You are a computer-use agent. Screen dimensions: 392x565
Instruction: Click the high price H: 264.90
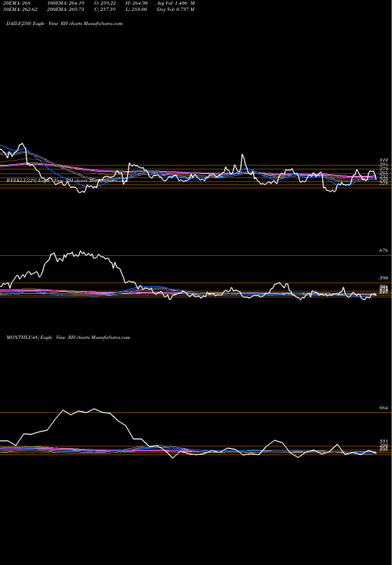tap(136, 3)
